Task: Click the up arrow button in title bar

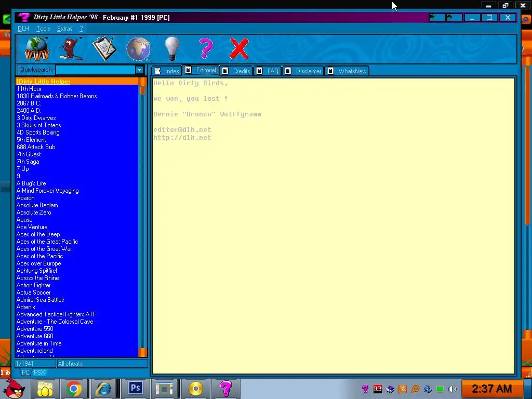Action: pos(454,17)
